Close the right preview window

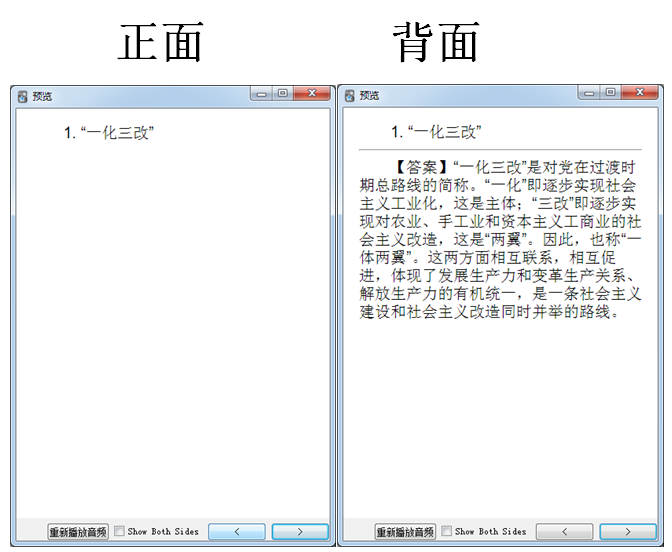[x=640, y=93]
